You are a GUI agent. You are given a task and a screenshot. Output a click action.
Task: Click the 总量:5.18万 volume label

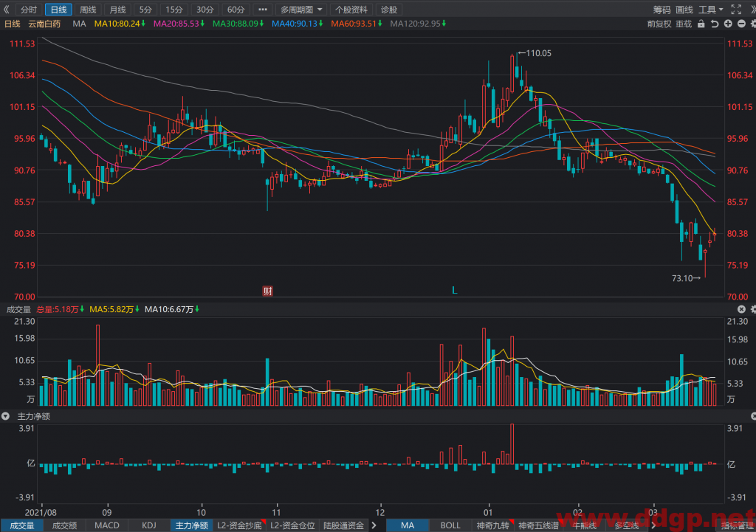pyautogui.click(x=61, y=309)
